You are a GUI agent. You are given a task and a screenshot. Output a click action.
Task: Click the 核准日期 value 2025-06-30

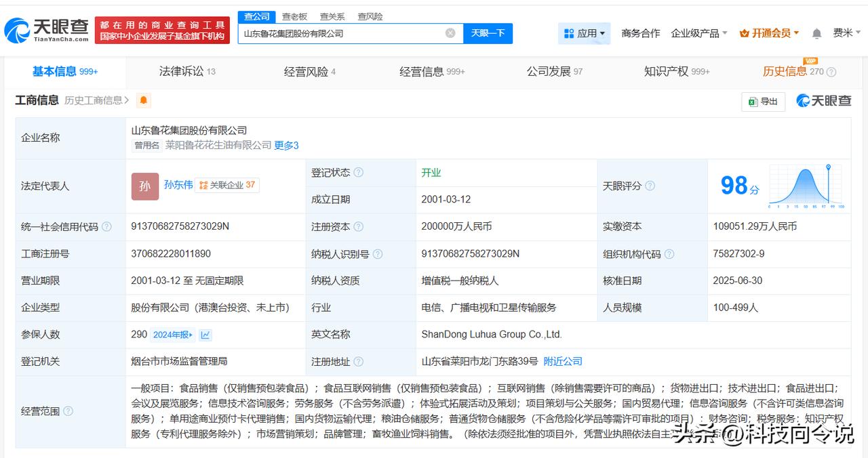[738, 280]
